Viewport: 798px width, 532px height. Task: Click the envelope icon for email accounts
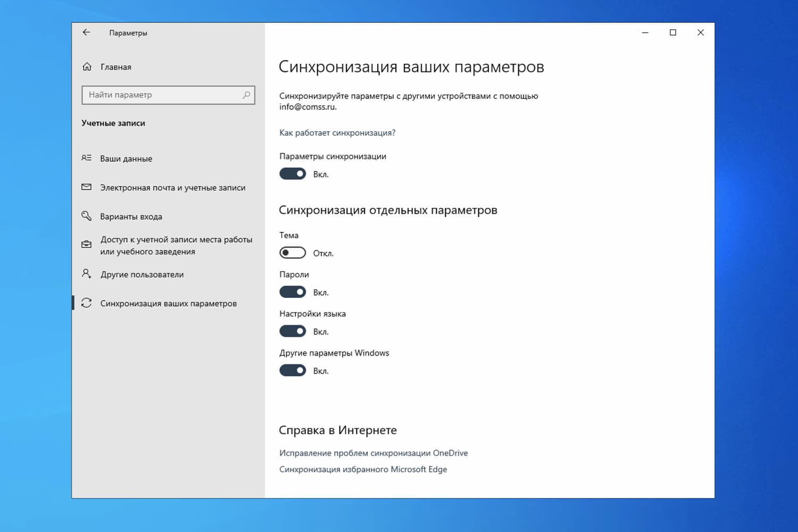tap(86, 187)
